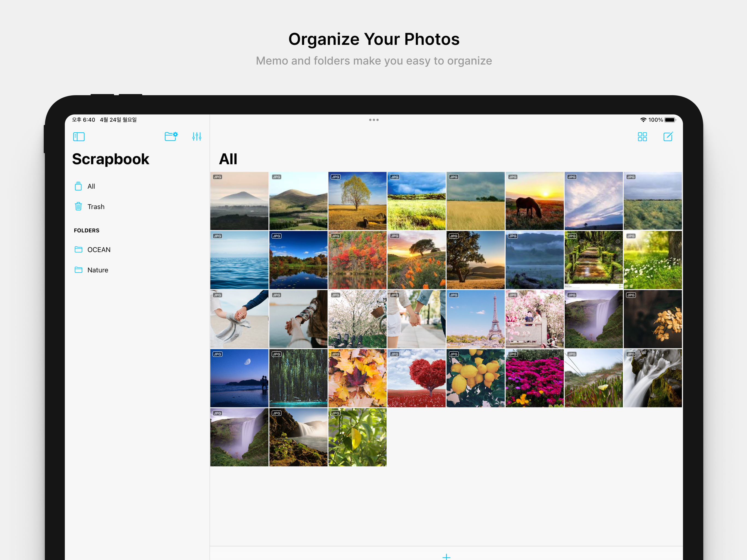Click the Trash can icon

pyautogui.click(x=78, y=206)
